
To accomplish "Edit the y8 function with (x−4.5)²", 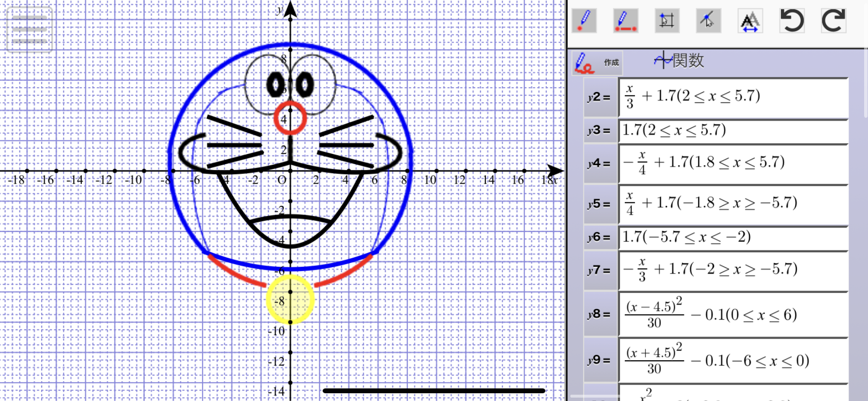I will 733,314.
